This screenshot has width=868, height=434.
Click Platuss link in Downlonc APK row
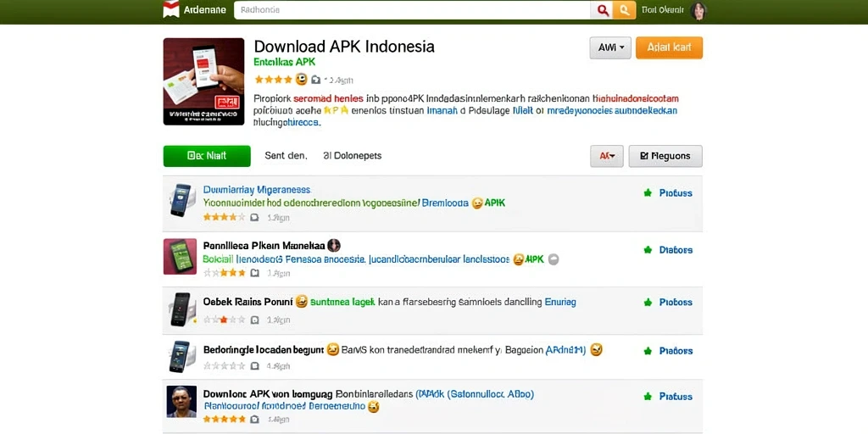[676, 397]
